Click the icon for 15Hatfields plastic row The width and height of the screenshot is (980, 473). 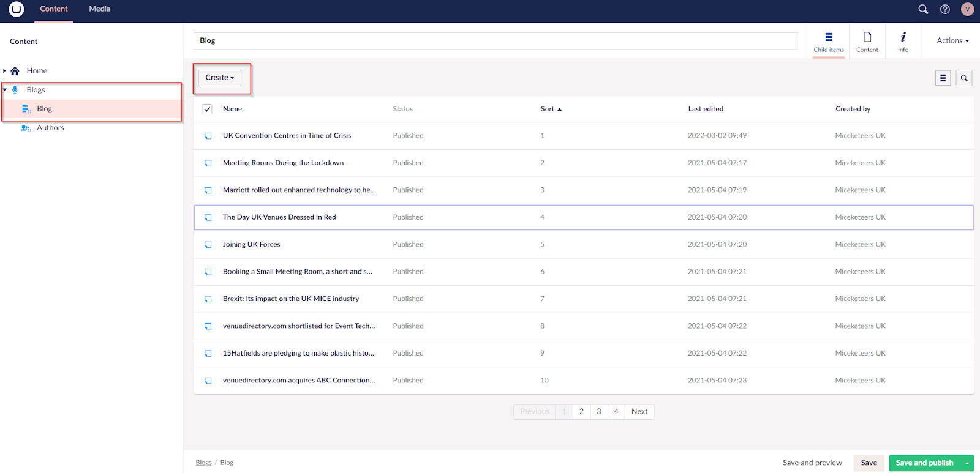click(x=208, y=354)
